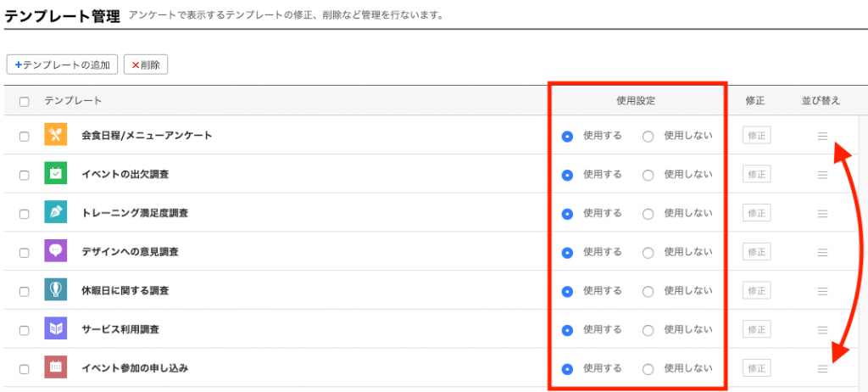This screenshot has width=868, height=392.
Task: Click the green calendar icon for イベントの出欠調査
Action: tap(55, 174)
